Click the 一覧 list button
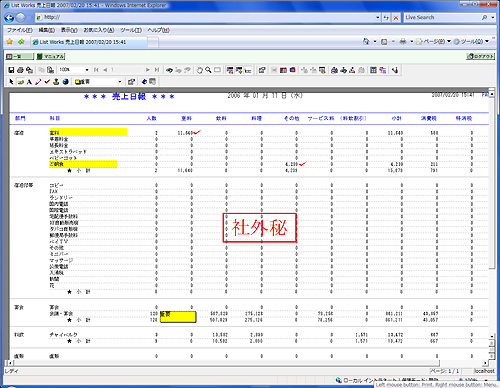 20,56
